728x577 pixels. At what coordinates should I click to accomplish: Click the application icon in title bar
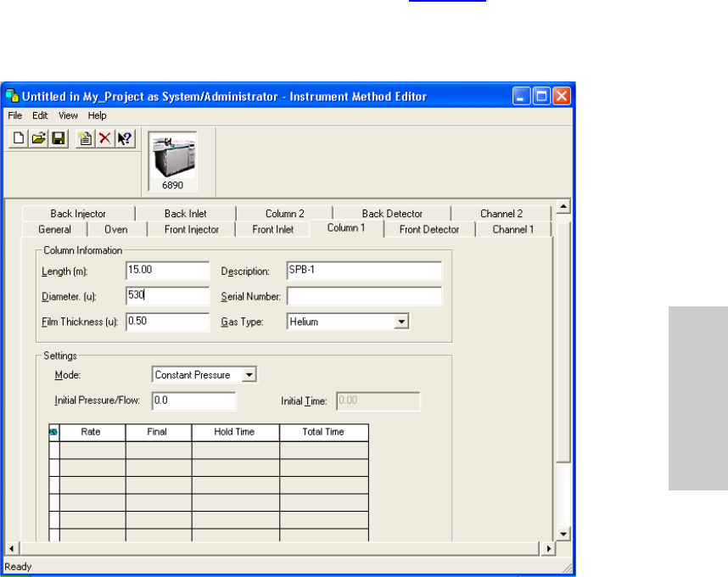pyautogui.click(x=12, y=96)
